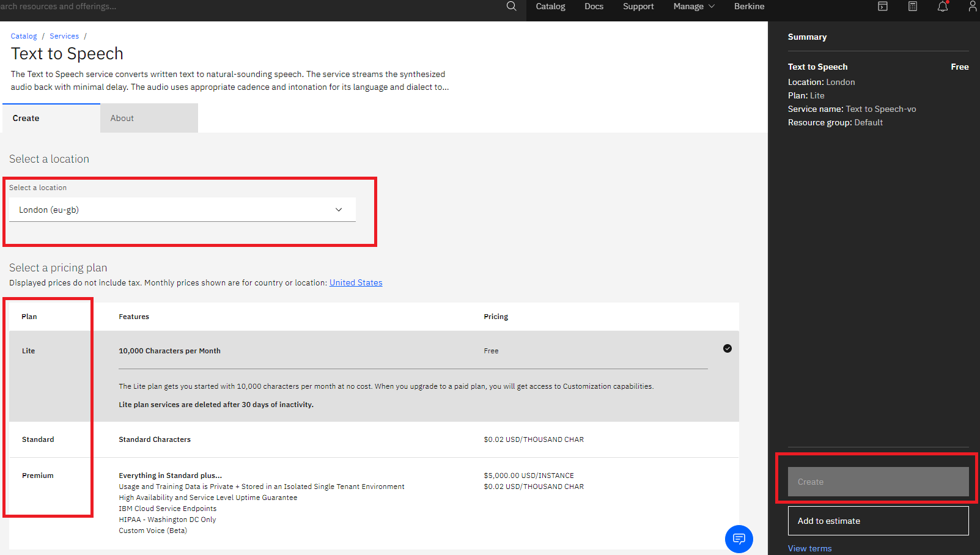Click the search magnifier icon
Viewport: 980px width, 555px height.
coord(512,6)
